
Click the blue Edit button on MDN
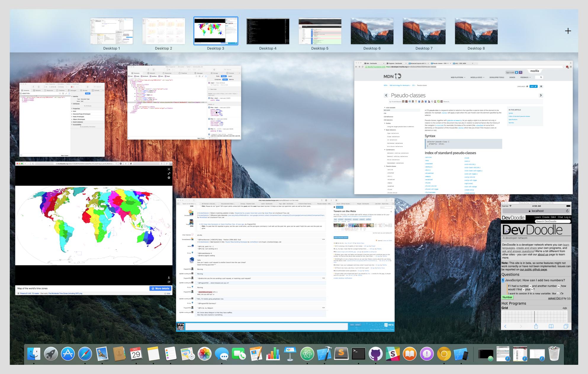coord(534,87)
